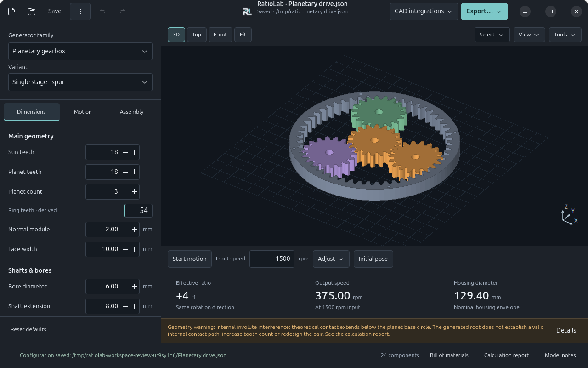The height and width of the screenshot is (368, 588).
Task: Switch viewport to Front view
Action: tap(220, 34)
